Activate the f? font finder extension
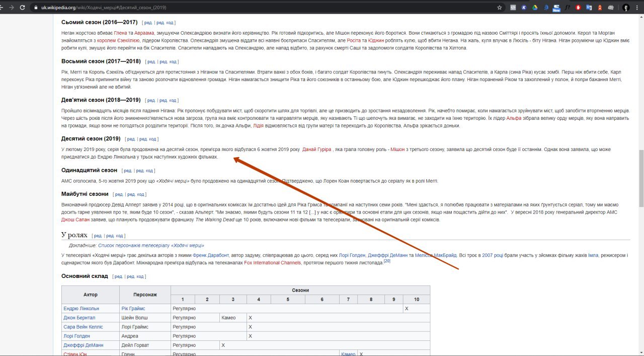Viewport: 644px width, 356px height. click(x=568, y=8)
